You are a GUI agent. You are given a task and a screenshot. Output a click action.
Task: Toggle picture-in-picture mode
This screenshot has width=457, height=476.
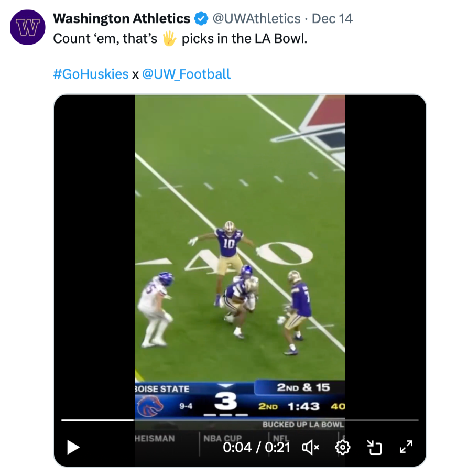(374, 447)
